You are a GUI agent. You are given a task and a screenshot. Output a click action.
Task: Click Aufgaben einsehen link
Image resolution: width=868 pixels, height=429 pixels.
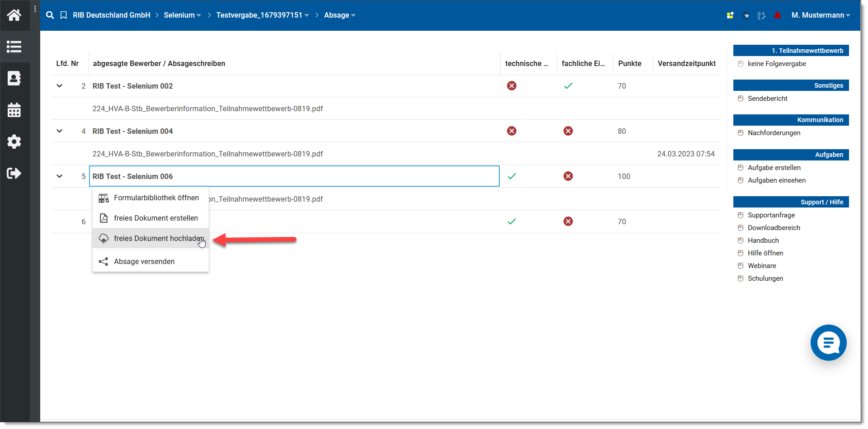point(777,180)
